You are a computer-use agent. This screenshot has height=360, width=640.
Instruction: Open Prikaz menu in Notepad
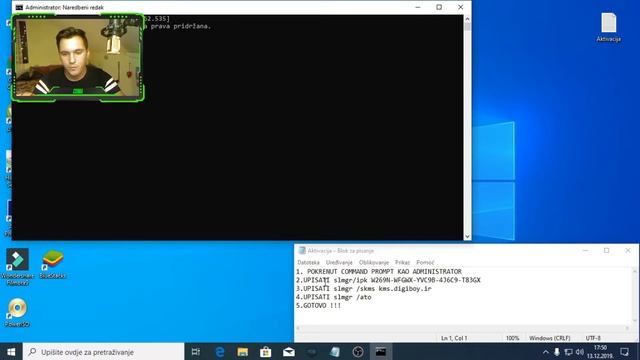402,262
